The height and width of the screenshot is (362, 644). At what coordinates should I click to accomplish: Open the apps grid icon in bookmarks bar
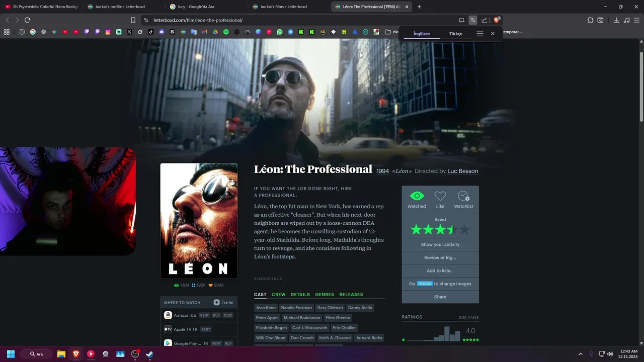coord(7,32)
